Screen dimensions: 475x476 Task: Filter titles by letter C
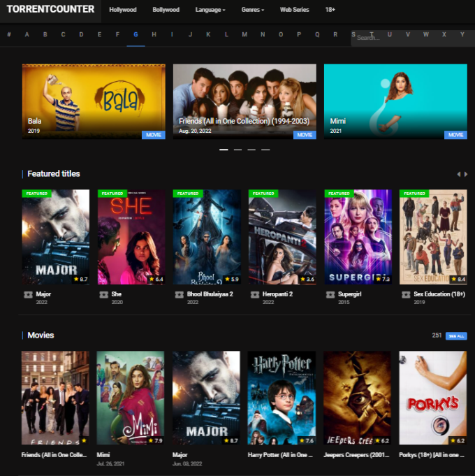[63, 34]
